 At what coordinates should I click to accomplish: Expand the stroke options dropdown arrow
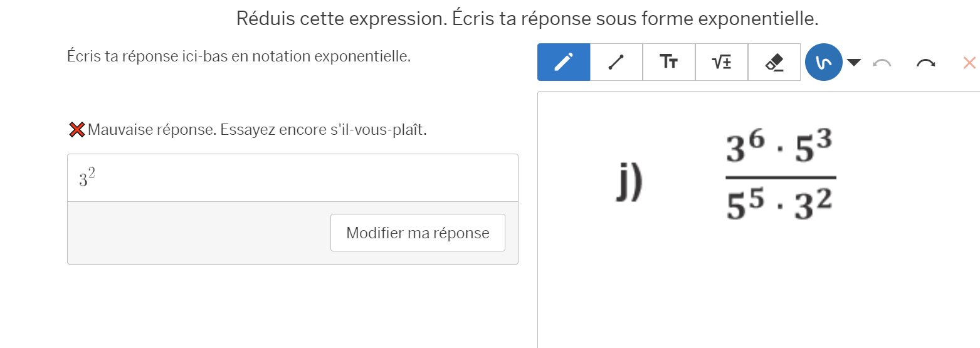[854, 62]
